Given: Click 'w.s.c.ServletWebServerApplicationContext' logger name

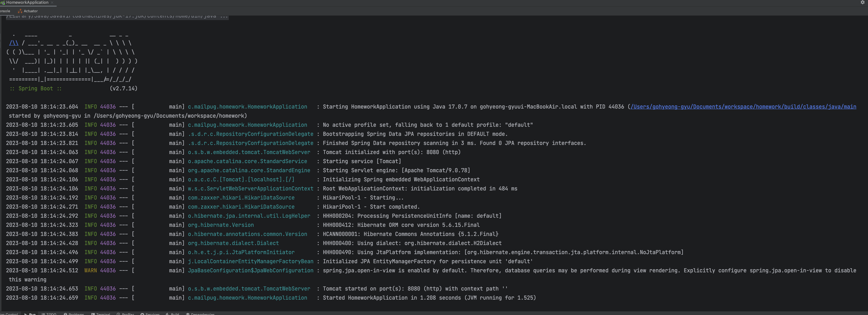Looking at the screenshot, I should (x=250, y=189).
